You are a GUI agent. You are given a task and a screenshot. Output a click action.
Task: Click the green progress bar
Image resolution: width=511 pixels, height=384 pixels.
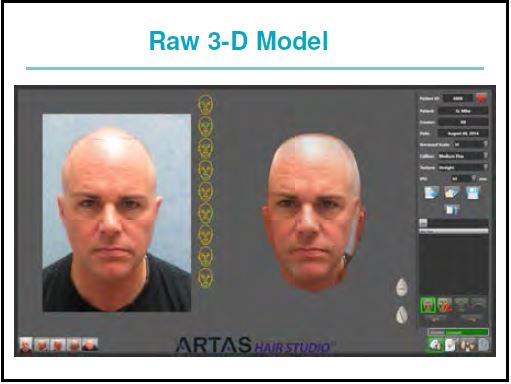[x=458, y=332]
